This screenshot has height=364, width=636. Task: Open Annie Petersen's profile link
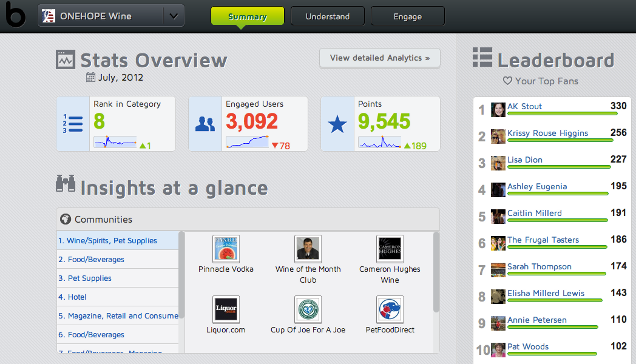(537, 320)
